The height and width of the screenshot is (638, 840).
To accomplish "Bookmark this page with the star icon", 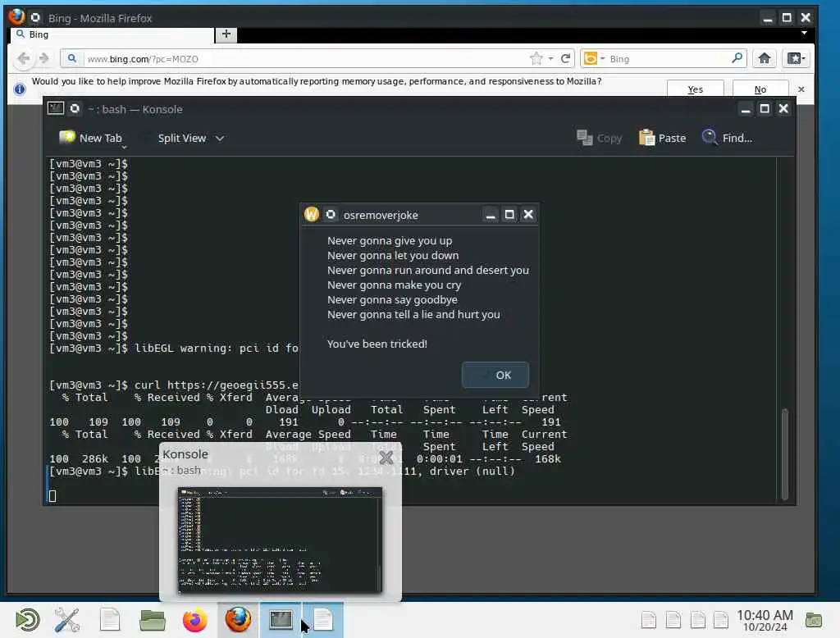I will [536, 58].
